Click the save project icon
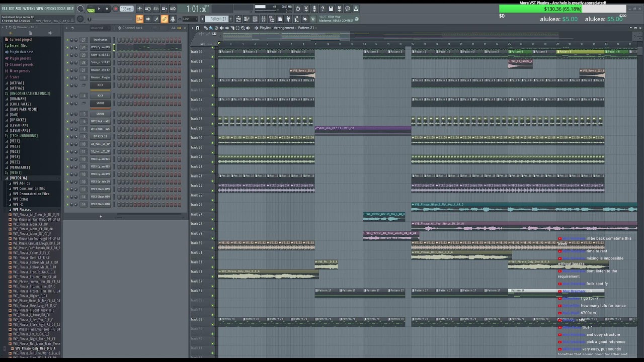The width and height of the screenshot is (644, 362). coord(331,9)
